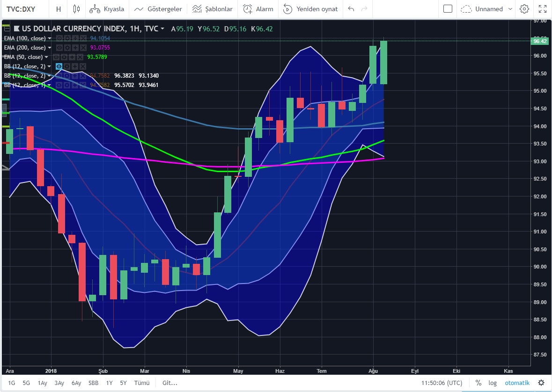Remove the BB (12, close, 1) indicator
Screen dimensions: 552x392
point(82,85)
